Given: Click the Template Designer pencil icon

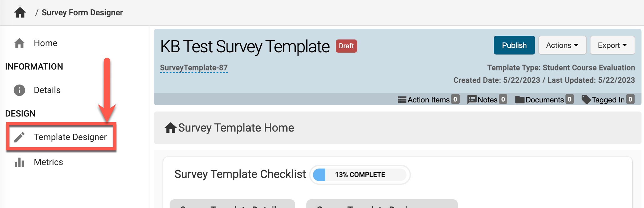Looking at the screenshot, I should pos(19,137).
